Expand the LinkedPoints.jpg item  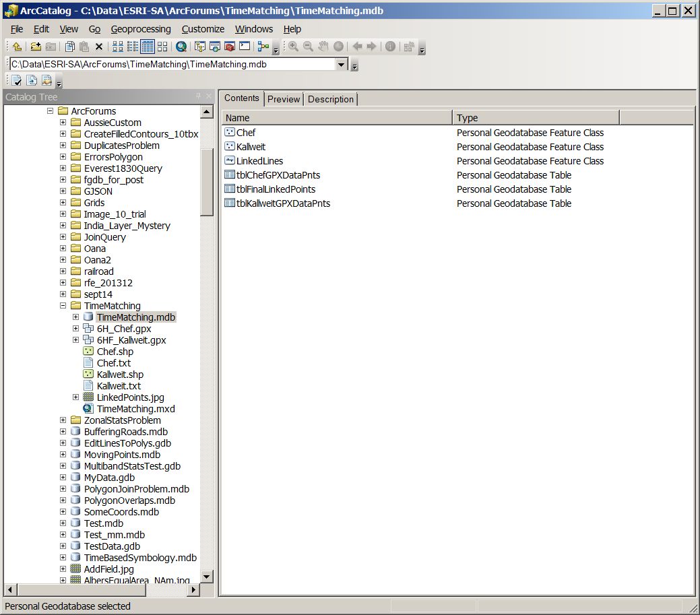76,397
